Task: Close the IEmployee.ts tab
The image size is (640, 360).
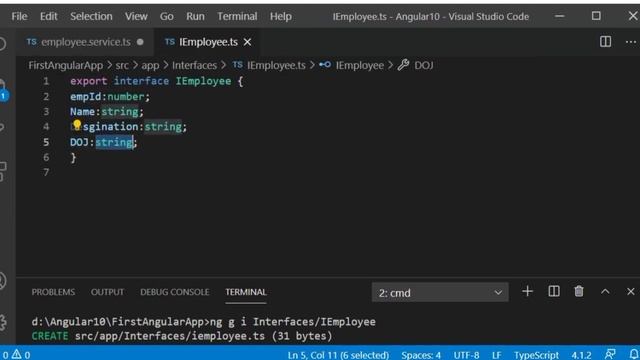Action: [x=247, y=42]
